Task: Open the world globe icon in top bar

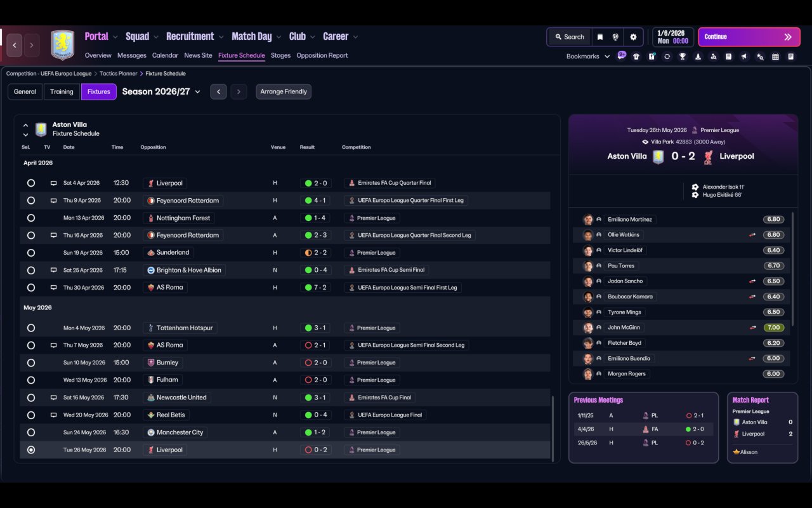Action: [615, 37]
